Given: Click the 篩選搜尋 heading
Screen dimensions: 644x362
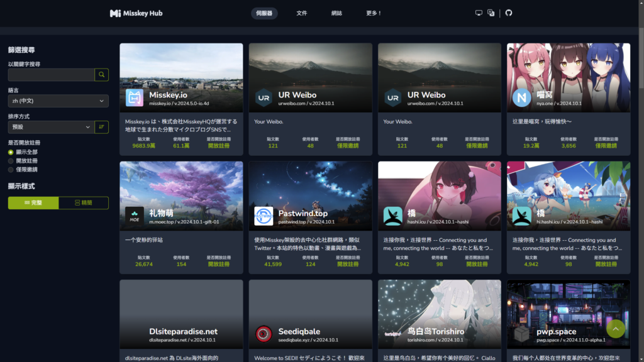Looking at the screenshot, I should [x=21, y=50].
